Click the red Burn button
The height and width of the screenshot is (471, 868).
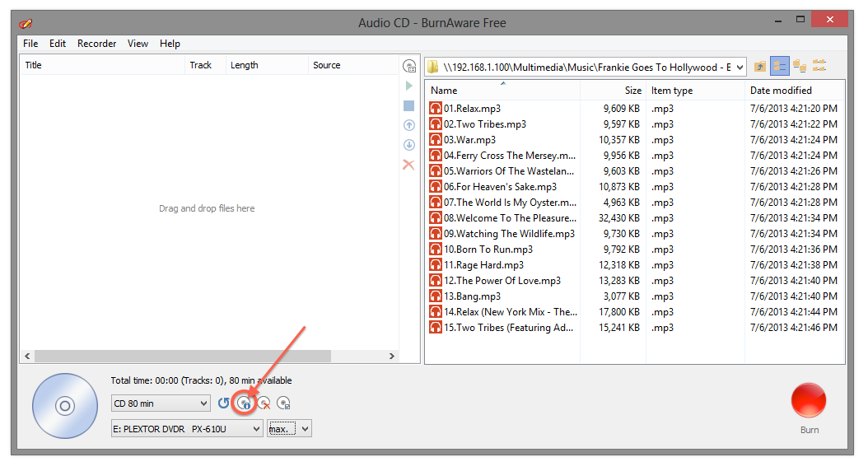809,400
